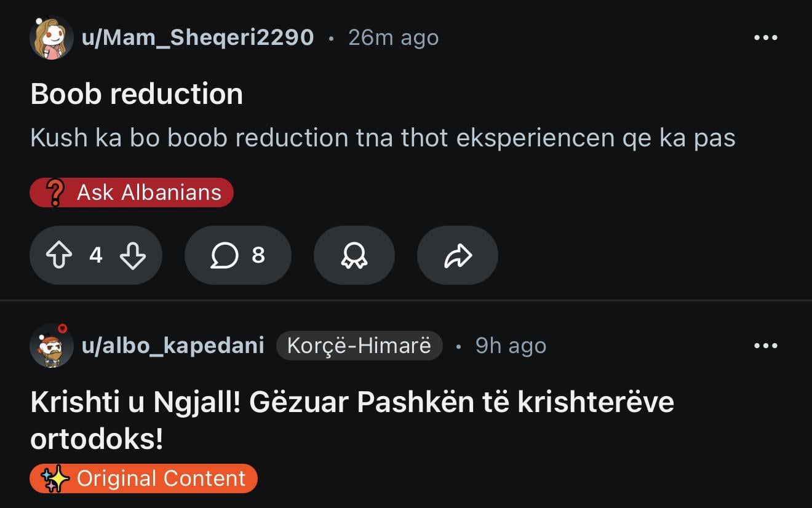Open comments via the speech bubble icon

point(225,255)
